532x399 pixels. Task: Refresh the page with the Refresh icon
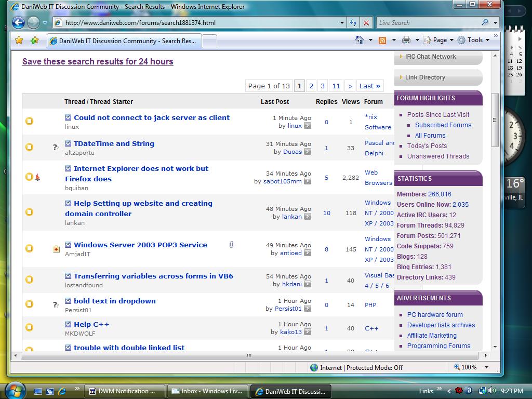(x=353, y=23)
